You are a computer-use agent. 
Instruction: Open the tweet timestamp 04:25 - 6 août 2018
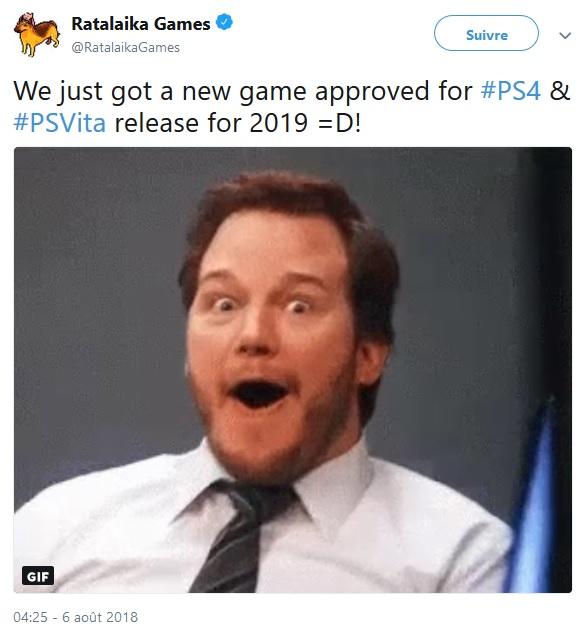(x=75, y=617)
